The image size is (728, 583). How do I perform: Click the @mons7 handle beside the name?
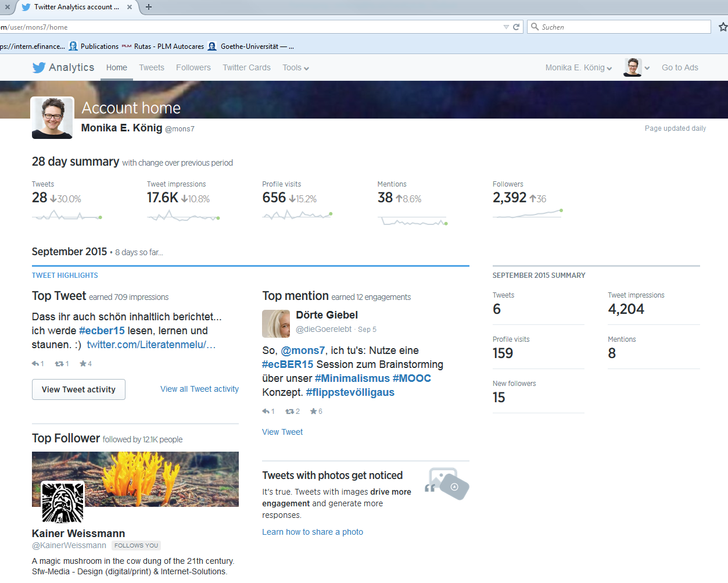(x=180, y=129)
